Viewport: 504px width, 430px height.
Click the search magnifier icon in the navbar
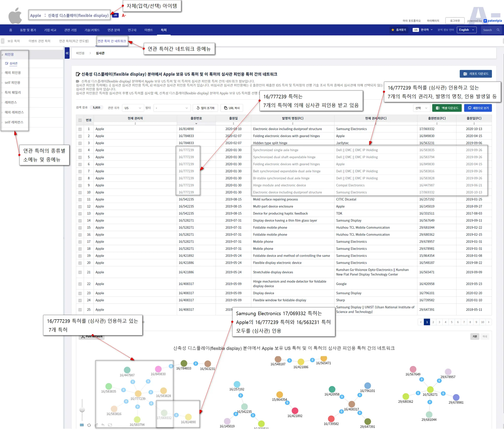(498, 30)
